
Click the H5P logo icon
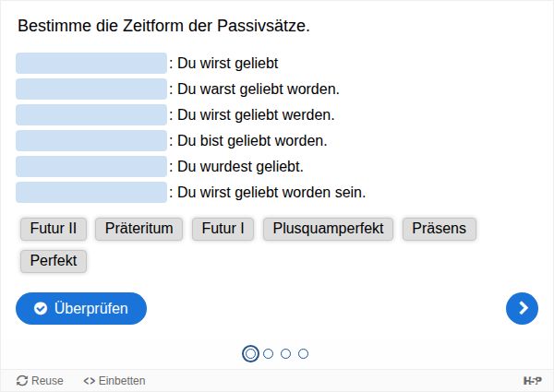533,381
